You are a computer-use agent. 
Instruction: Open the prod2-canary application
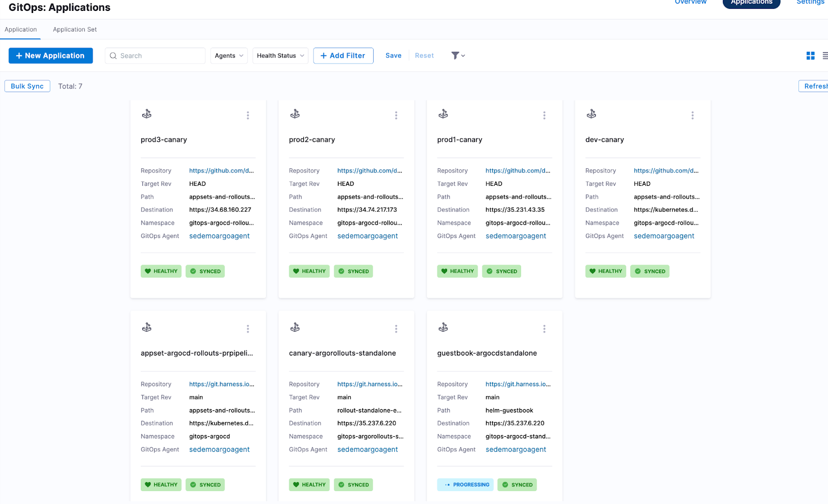click(312, 140)
